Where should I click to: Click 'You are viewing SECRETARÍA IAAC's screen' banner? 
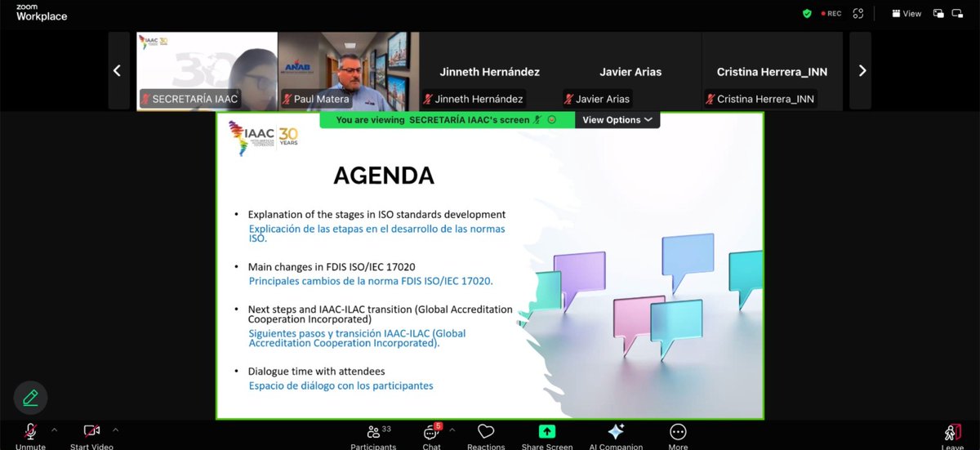point(448,120)
